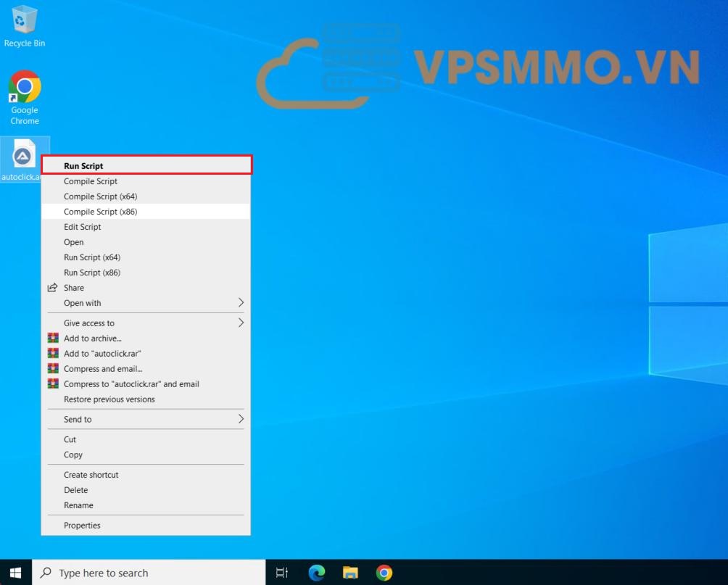
Task: Select Compile Script (x86) menu entry
Action: click(x=100, y=212)
